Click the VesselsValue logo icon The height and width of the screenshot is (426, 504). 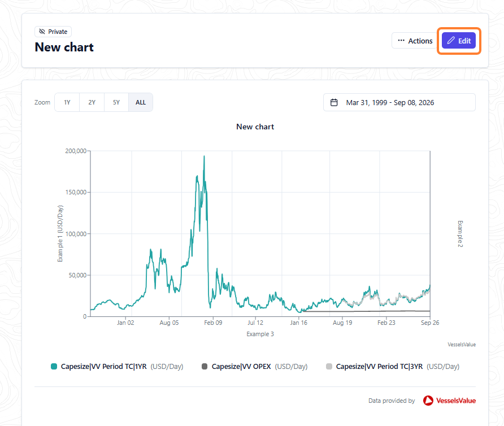coord(428,401)
